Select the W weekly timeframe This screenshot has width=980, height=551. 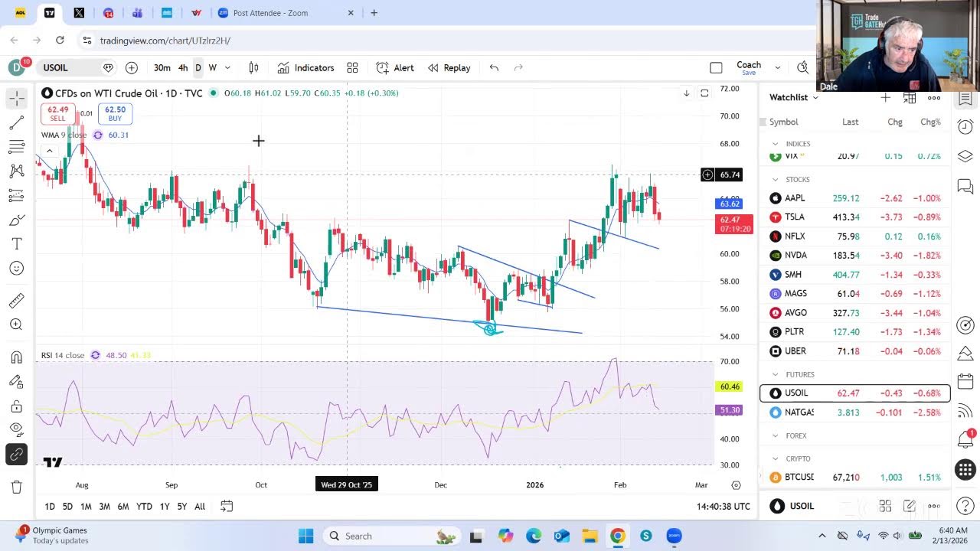[x=212, y=67]
